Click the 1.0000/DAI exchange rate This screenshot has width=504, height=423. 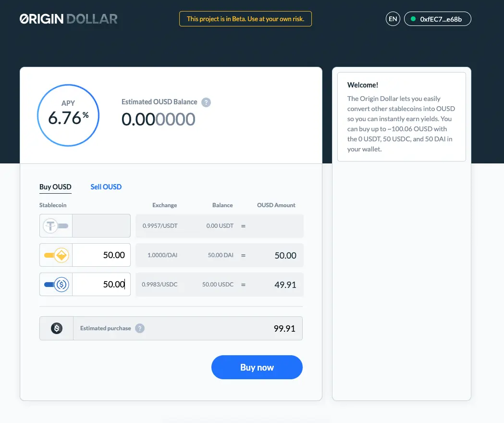click(162, 255)
